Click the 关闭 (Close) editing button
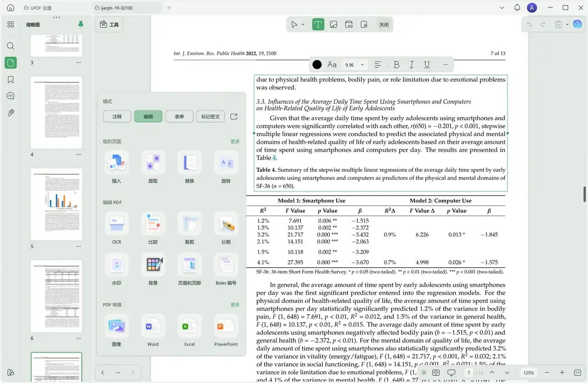Screen dimensions: 588x383 384,24
